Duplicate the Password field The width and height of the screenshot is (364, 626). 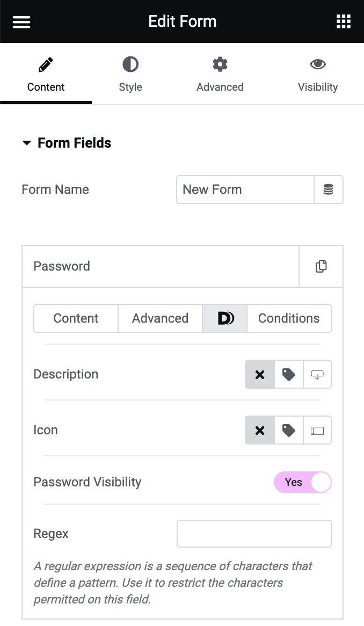pyautogui.click(x=321, y=266)
